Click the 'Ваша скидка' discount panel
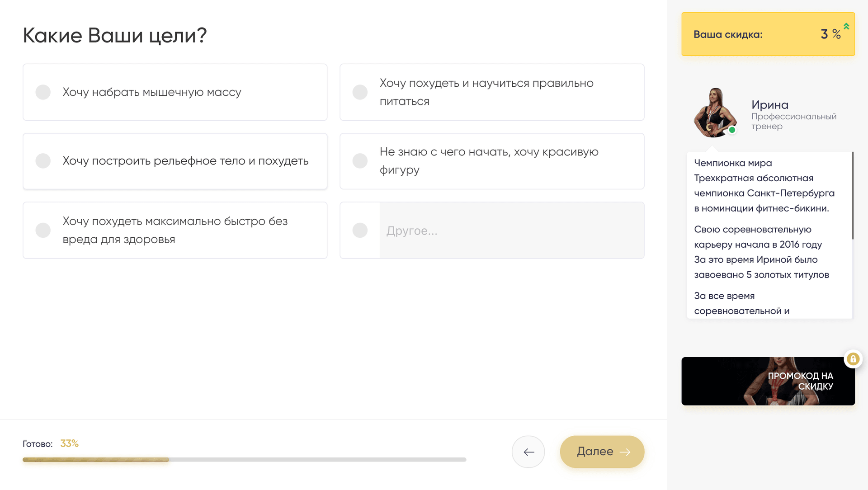The width and height of the screenshot is (868, 490). tap(768, 34)
